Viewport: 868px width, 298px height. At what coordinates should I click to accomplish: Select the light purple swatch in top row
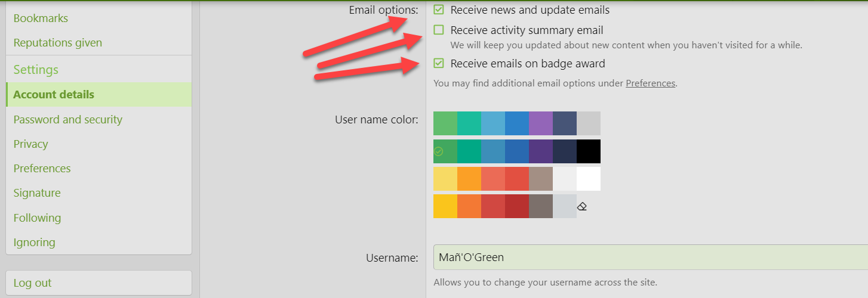(x=540, y=123)
